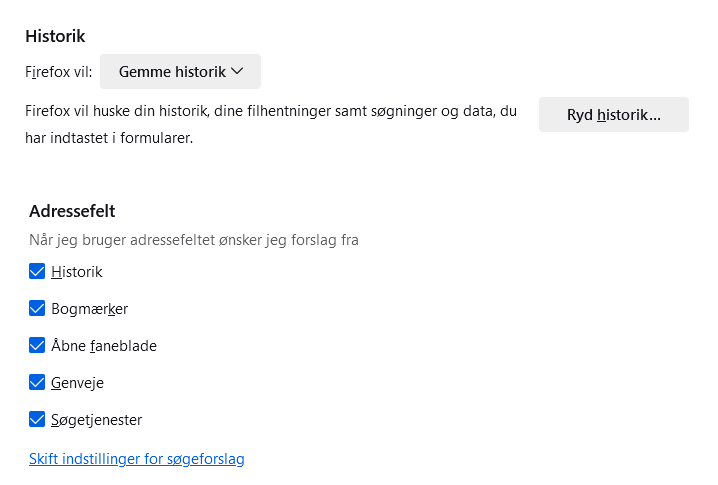Click the Historik section heading

pos(55,36)
